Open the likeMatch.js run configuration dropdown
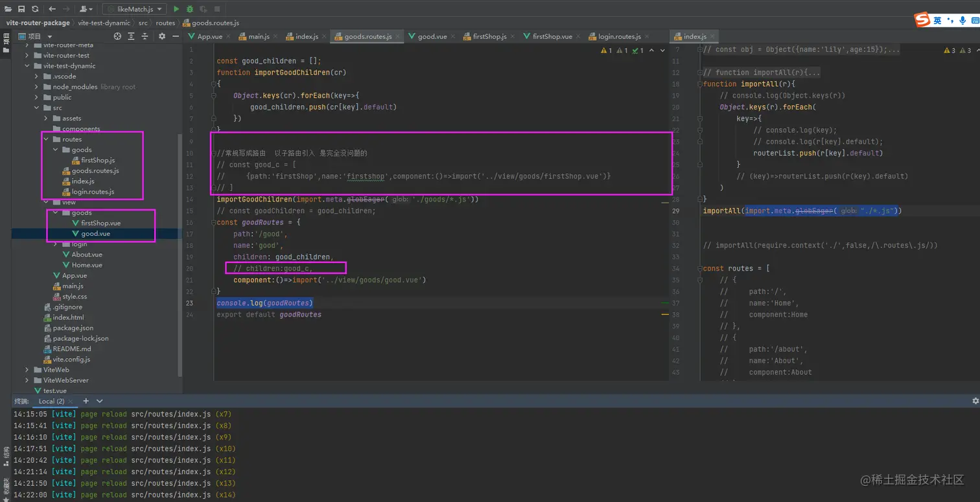980x502 pixels. coord(134,9)
